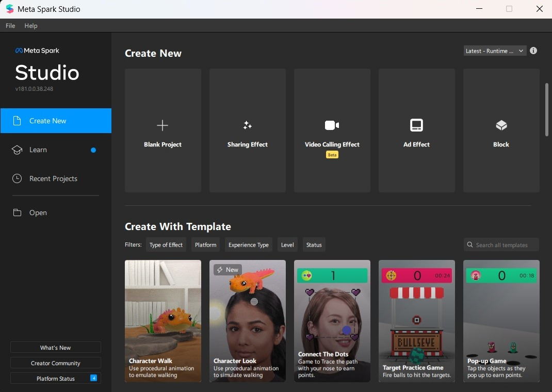The image size is (552, 392).
Task: Minimize the Meta Spark Studio window
Action: click(479, 9)
